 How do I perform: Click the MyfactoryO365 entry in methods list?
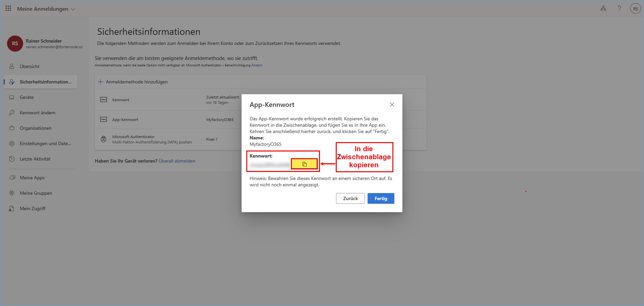220,120
